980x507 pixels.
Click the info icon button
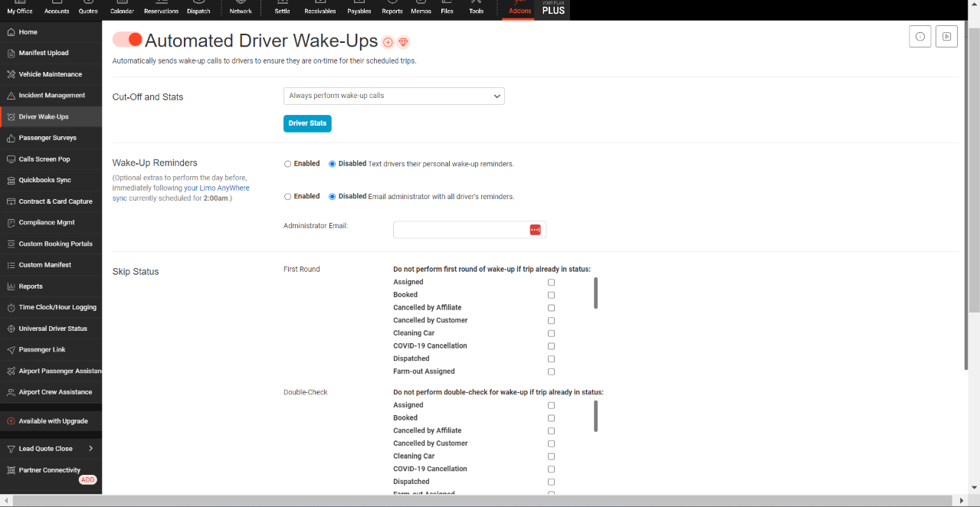pos(919,37)
